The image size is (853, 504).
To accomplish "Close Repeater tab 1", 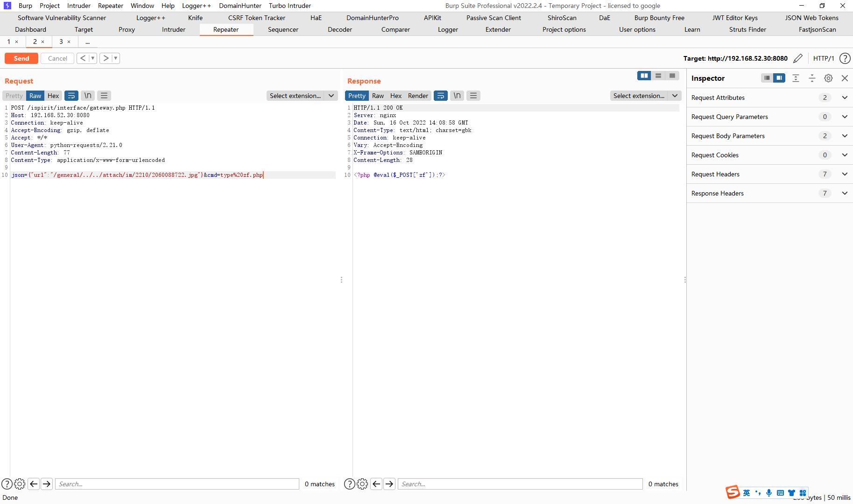I will 17,42.
